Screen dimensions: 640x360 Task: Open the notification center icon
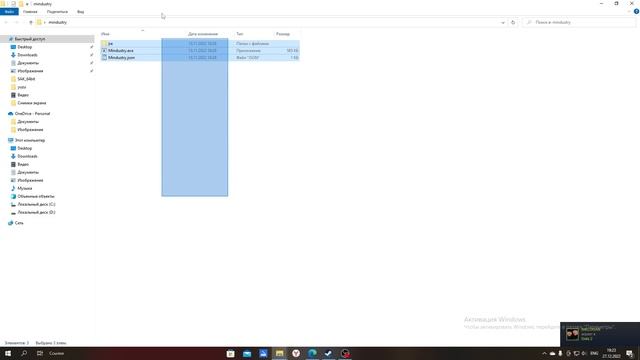pos(630,353)
